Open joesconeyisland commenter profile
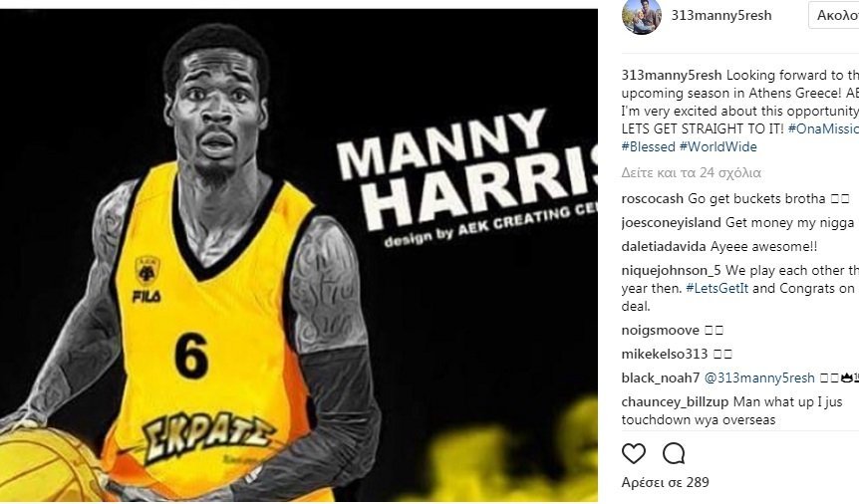This screenshot has height=504, width=859. (671, 223)
